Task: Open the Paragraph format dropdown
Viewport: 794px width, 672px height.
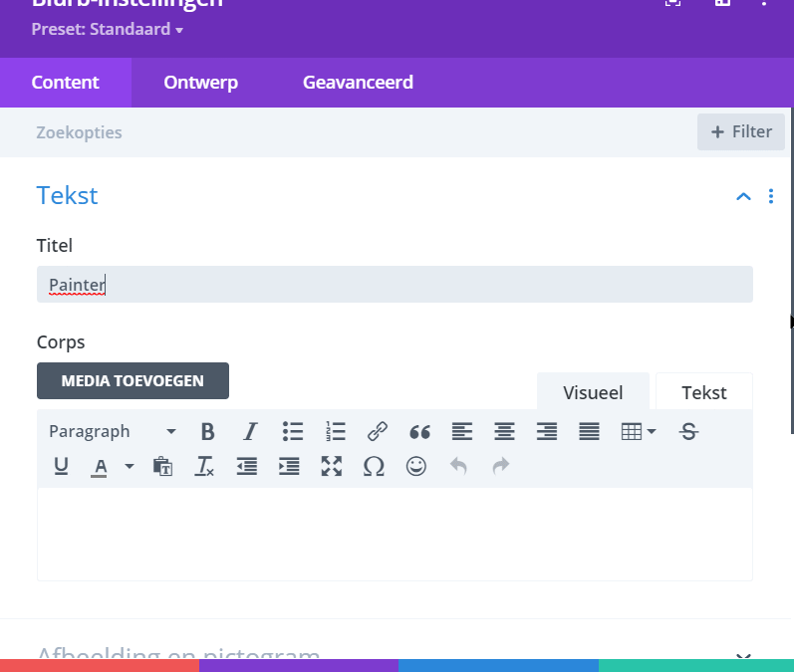Action: [112, 431]
